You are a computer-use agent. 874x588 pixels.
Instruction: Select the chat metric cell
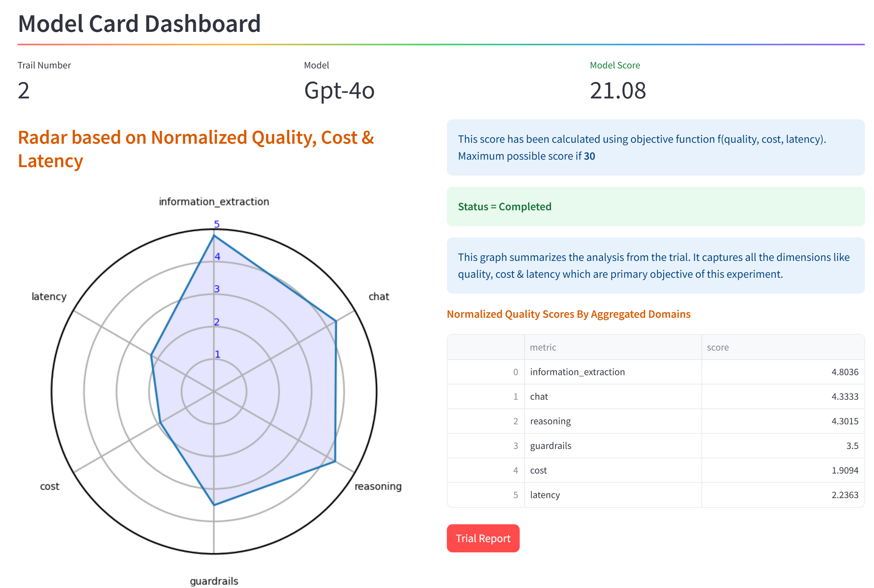click(539, 396)
